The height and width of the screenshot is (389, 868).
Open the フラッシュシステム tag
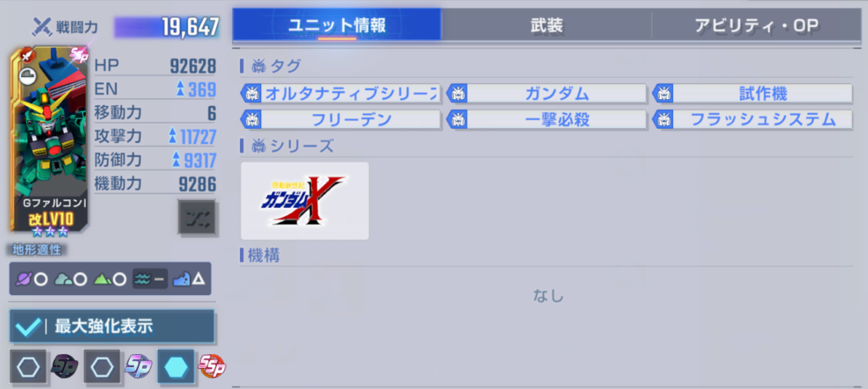point(753,119)
